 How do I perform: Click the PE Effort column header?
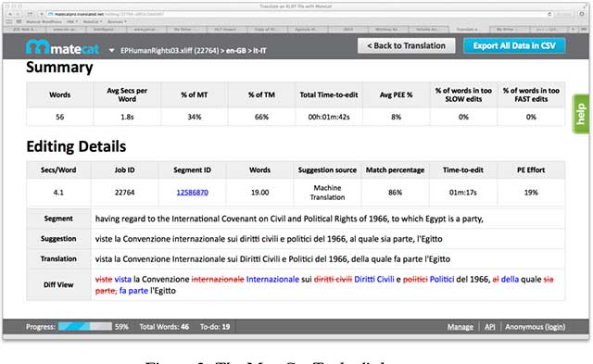click(x=531, y=170)
